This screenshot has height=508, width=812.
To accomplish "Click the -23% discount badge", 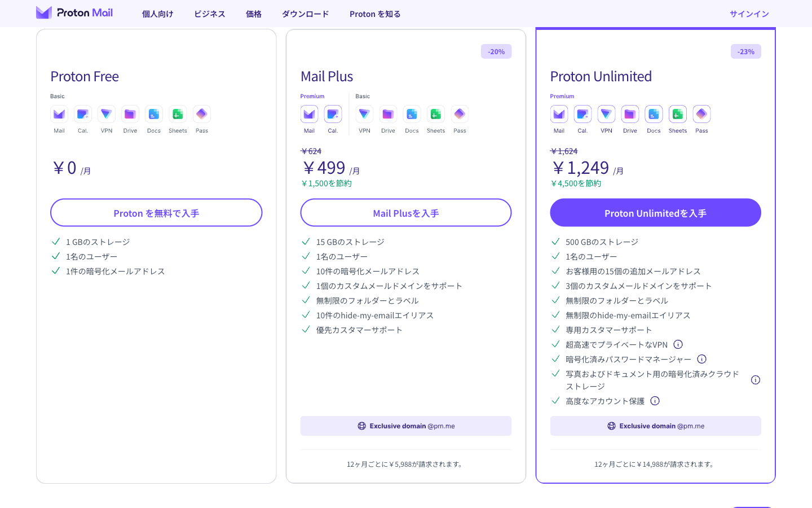I will click(x=746, y=51).
